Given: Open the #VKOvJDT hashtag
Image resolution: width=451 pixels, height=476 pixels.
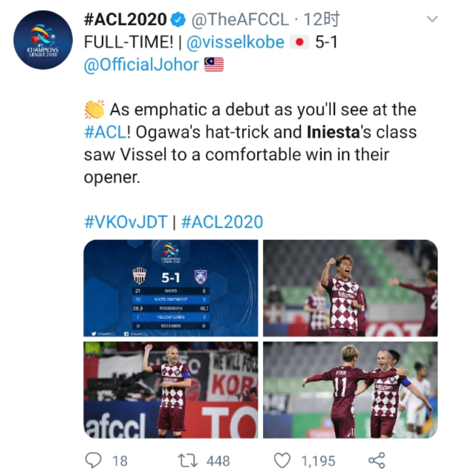Looking at the screenshot, I should click(126, 222).
